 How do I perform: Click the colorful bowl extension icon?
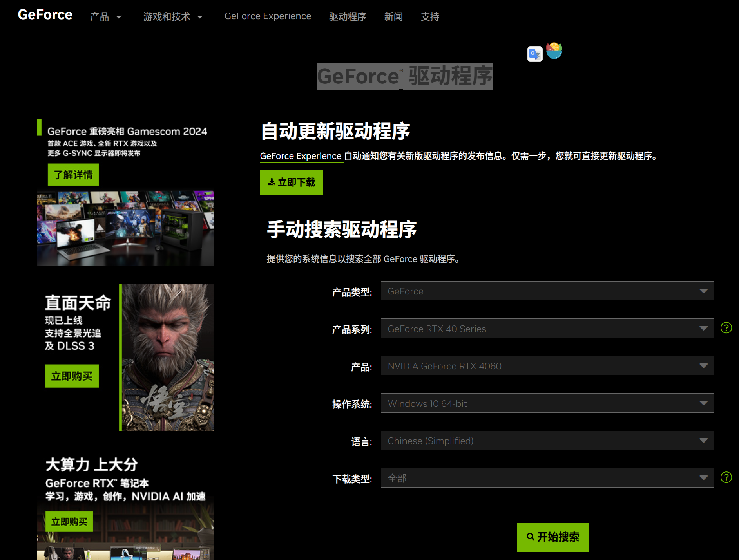[554, 51]
